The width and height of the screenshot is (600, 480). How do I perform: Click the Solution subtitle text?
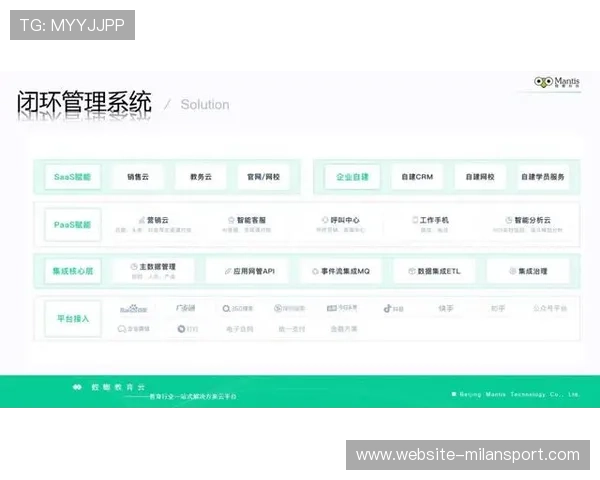205,104
